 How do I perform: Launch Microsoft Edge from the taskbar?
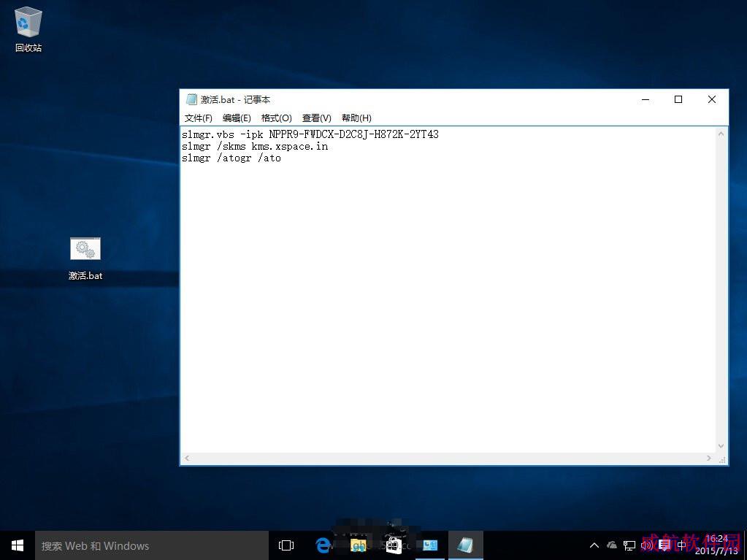click(x=323, y=545)
